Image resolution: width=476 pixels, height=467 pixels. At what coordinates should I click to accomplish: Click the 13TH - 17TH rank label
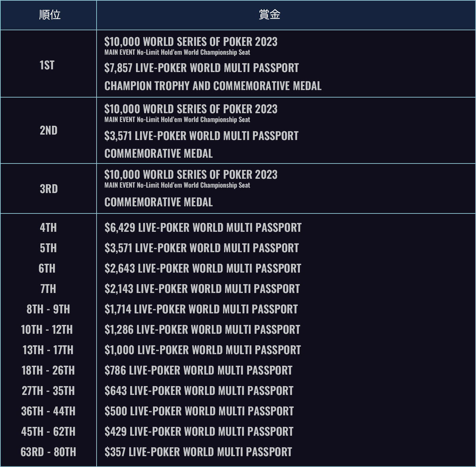tap(48, 350)
